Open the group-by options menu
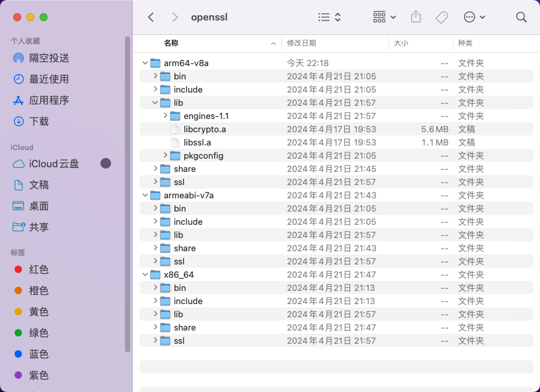Screen dimensions: 540x392 384,17
